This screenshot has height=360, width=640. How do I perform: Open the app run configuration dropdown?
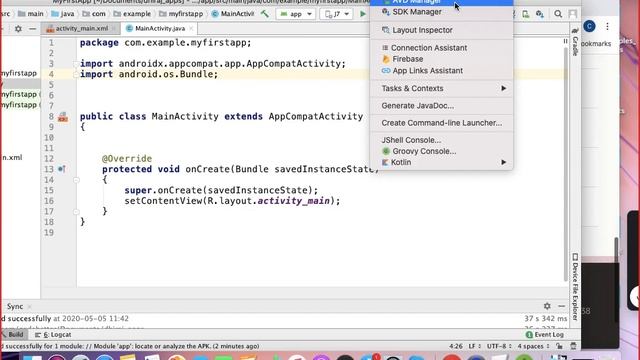(296, 14)
